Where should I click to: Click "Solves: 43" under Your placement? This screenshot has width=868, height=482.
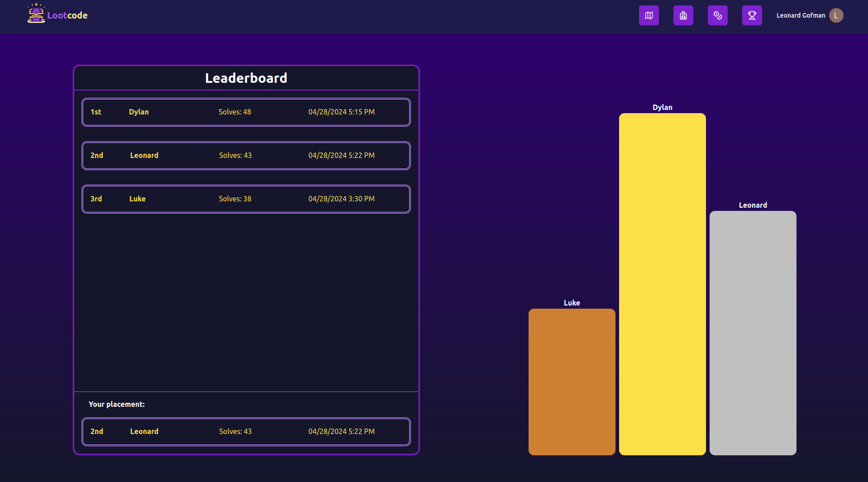tap(235, 432)
